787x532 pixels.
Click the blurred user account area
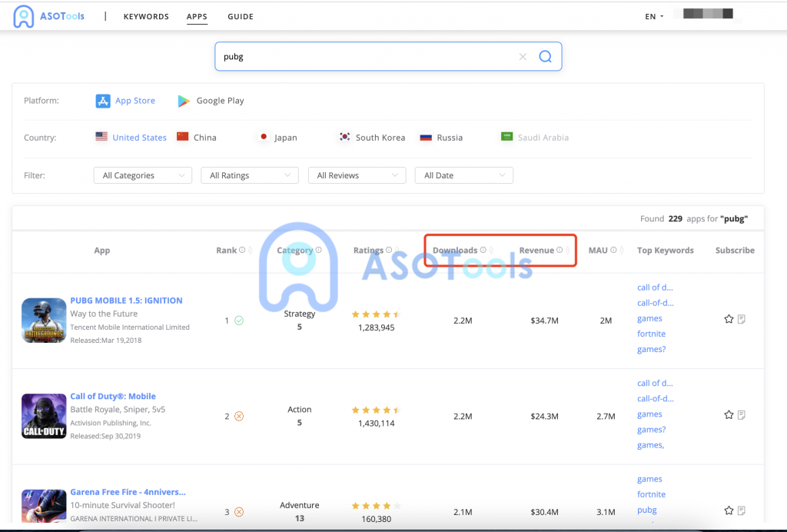708,14
